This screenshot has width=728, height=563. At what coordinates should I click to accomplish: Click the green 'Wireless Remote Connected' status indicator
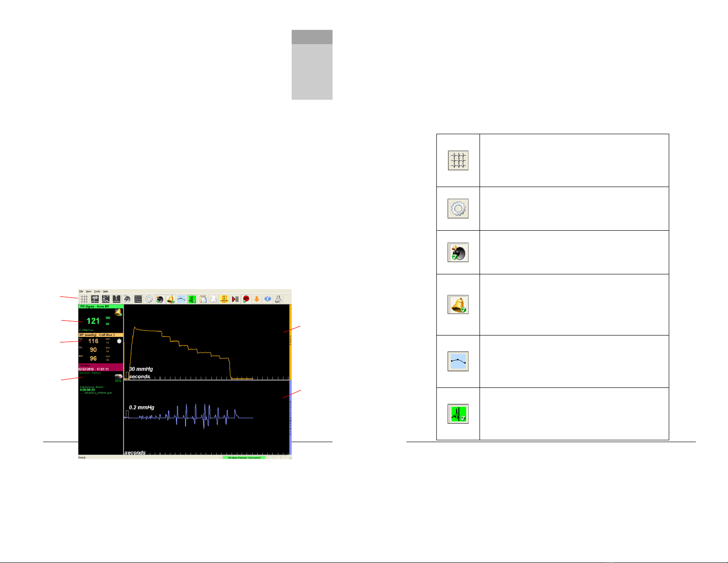244,458
